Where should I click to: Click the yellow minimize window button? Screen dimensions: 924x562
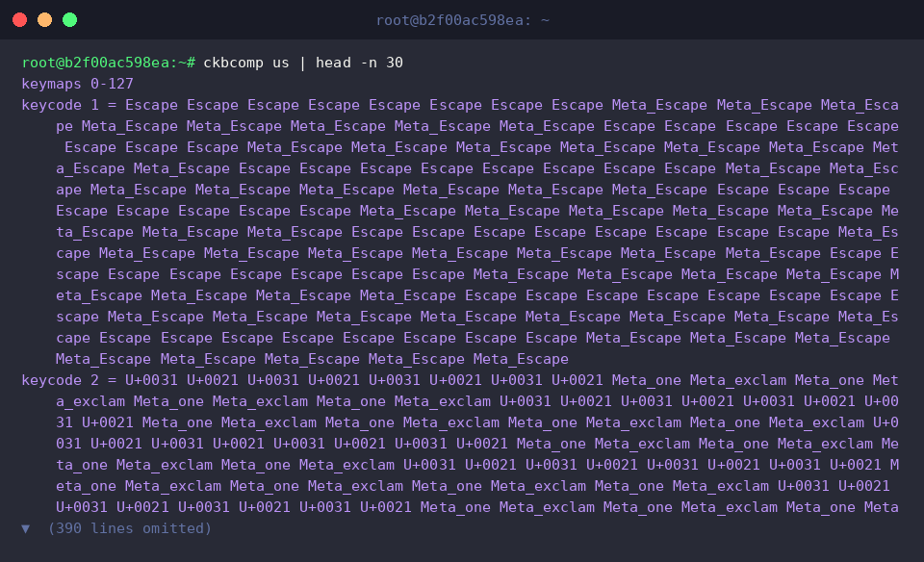click(x=45, y=20)
